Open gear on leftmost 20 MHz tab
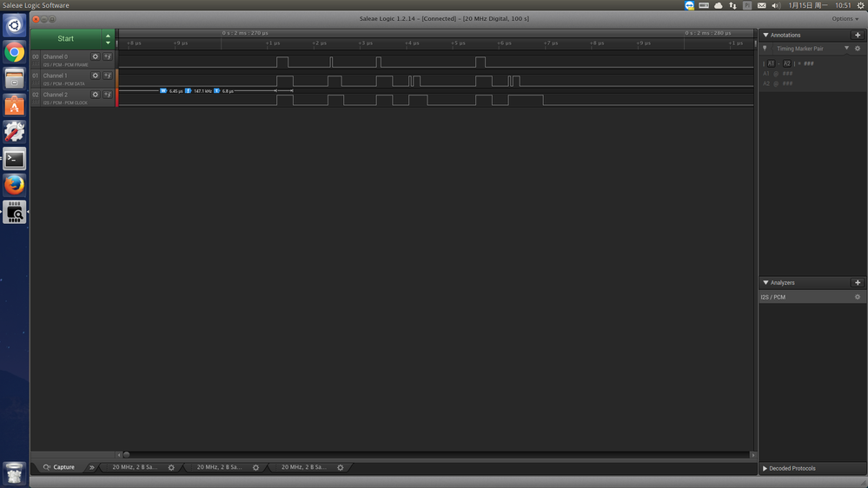Screen dimensions: 868x488 172,467
